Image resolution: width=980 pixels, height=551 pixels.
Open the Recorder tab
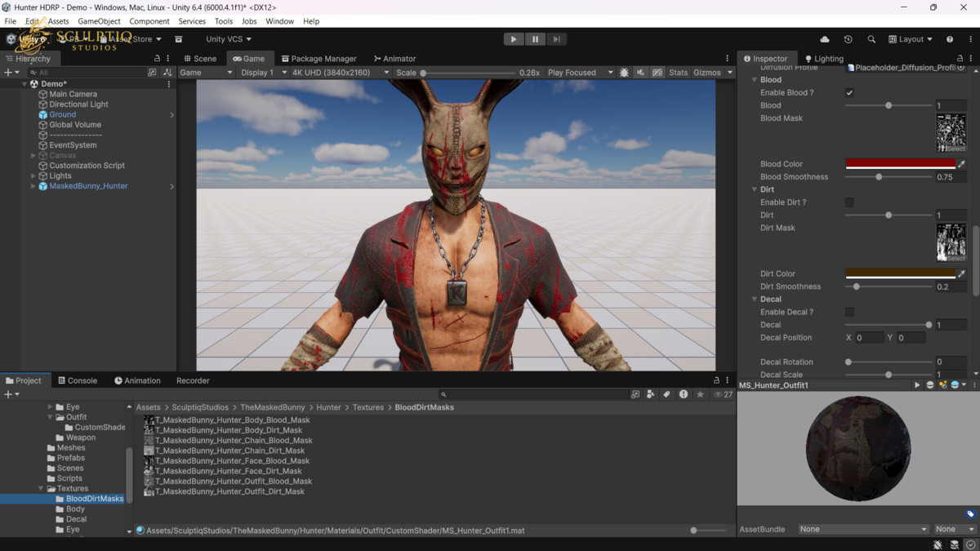(193, 380)
